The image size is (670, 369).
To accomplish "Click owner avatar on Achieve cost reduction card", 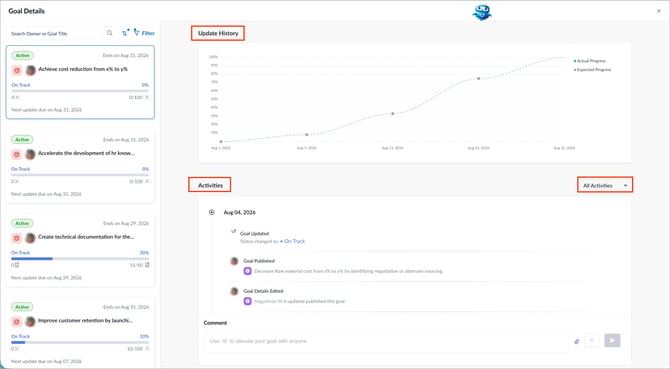I will (30, 70).
